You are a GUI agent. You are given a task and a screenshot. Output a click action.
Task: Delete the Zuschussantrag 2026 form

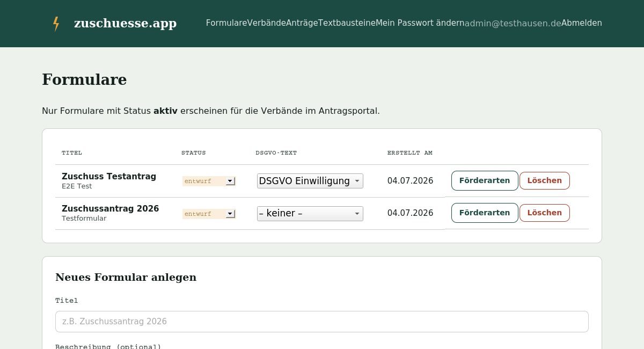[545, 213]
